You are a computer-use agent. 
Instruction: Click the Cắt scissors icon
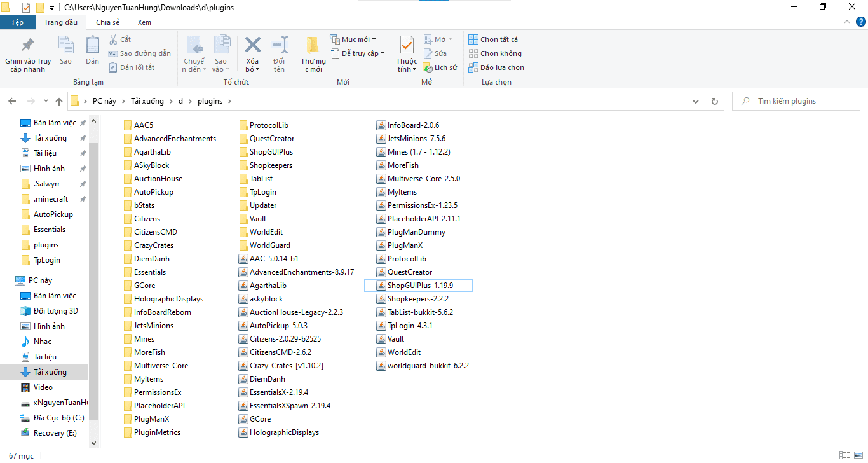pos(120,39)
